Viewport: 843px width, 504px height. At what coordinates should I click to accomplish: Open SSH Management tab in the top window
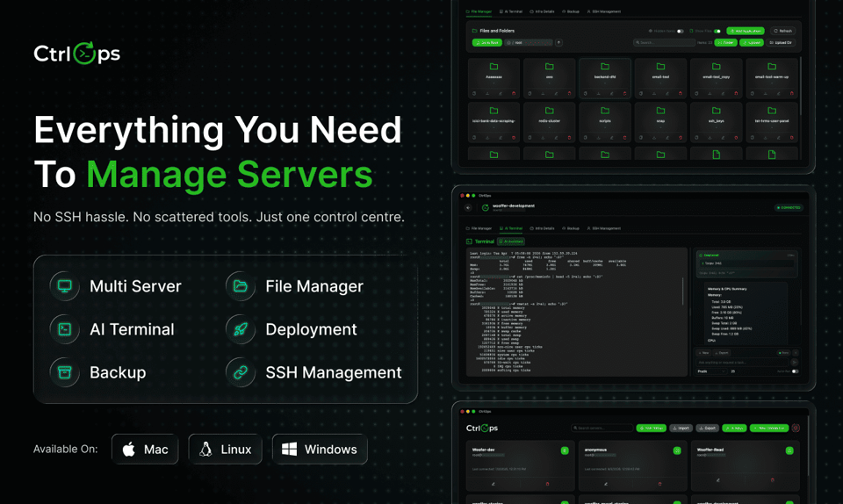604,11
